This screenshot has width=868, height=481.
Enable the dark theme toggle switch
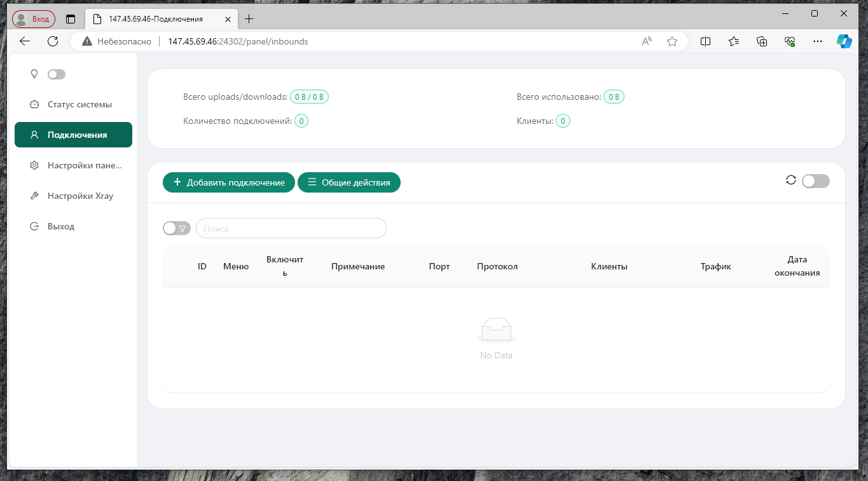coord(56,74)
